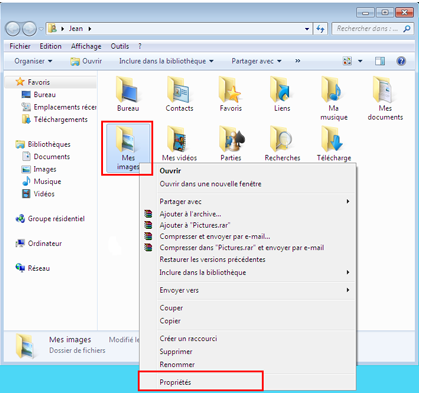Select Groupe résidentiel in navigation pane
The width and height of the screenshot is (421, 393).
coord(50,219)
